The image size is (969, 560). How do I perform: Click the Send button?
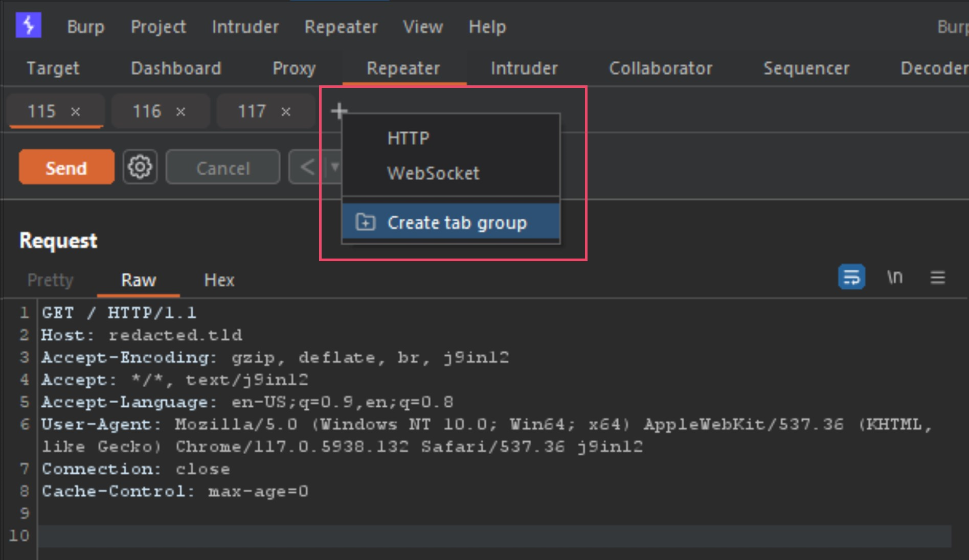coord(66,167)
